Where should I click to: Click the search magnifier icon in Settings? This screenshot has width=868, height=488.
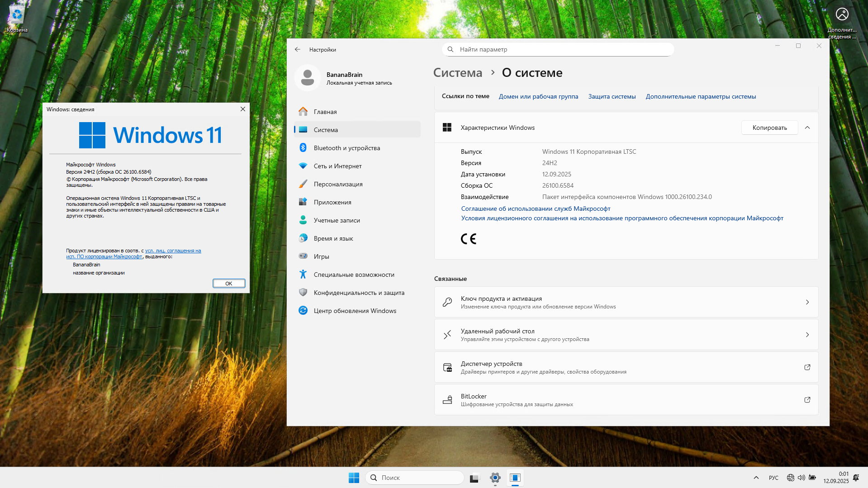click(451, 49)
